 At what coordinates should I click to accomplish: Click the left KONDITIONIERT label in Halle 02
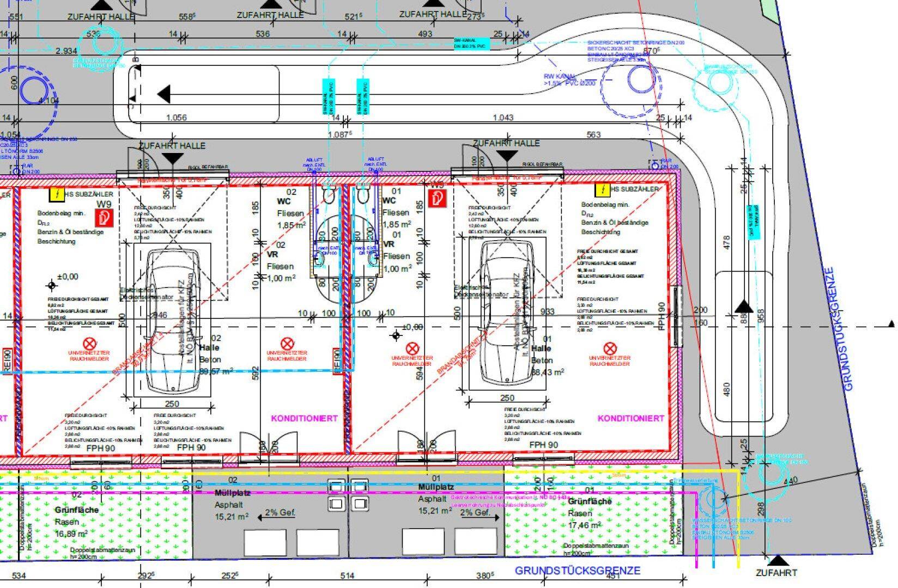coord(304,418)
